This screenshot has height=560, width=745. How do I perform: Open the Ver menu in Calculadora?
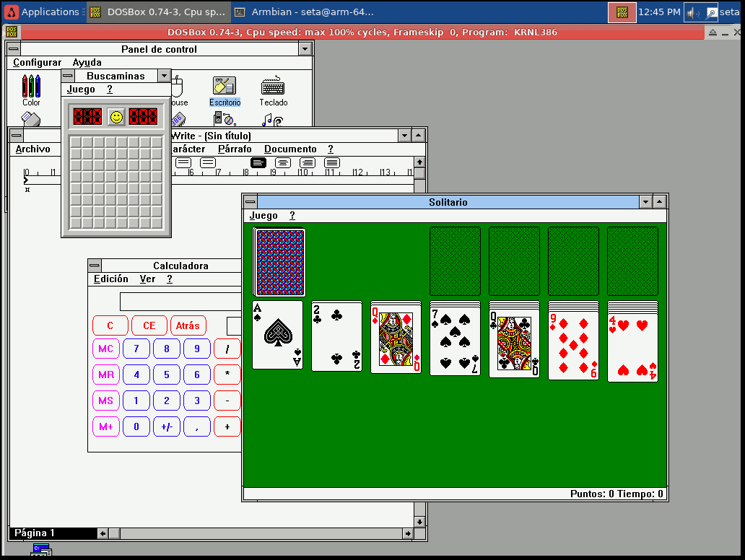click(147, 279)
